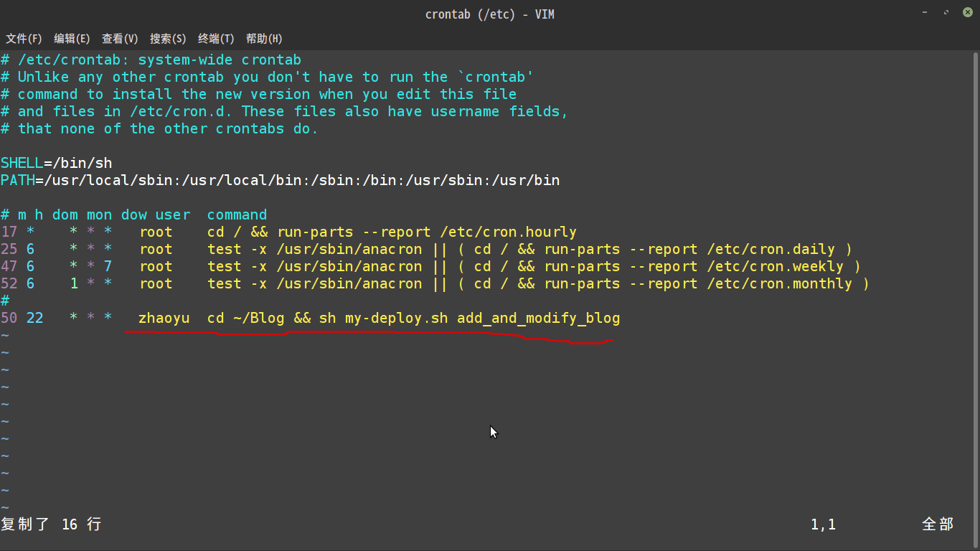This screenshot has width=980, height=551.
Task: Click the /etc/cron.hourly path text
Action: click(x=509, y=232)
